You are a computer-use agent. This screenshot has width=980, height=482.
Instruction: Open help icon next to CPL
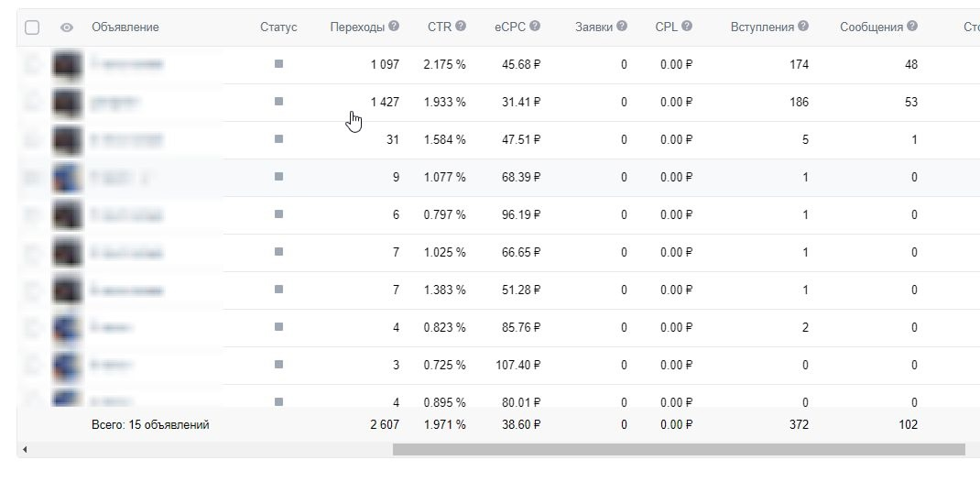(x=687, y=27)
